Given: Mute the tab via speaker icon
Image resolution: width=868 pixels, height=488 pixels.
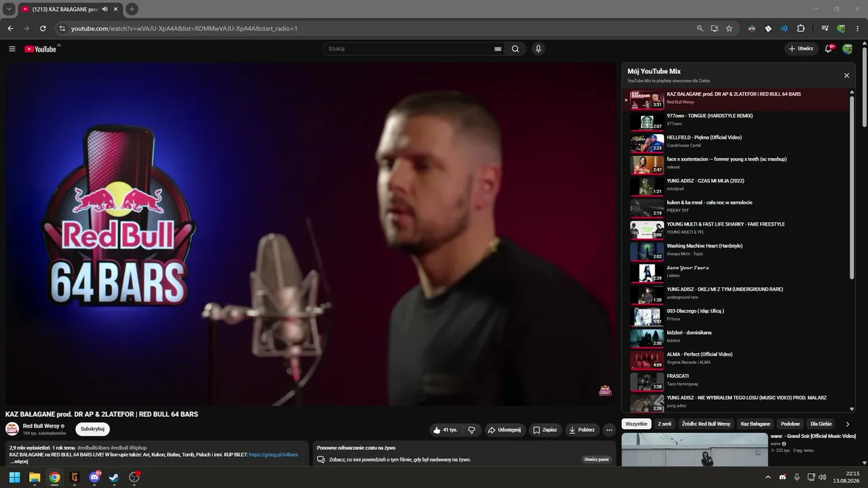Looking at the screenshot, I should pos(105,9).
